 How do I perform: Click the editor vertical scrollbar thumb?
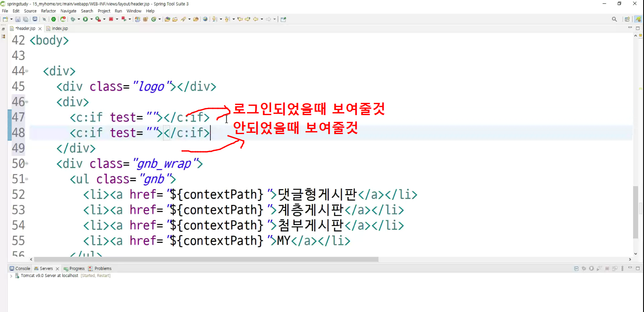click(636, 212)
